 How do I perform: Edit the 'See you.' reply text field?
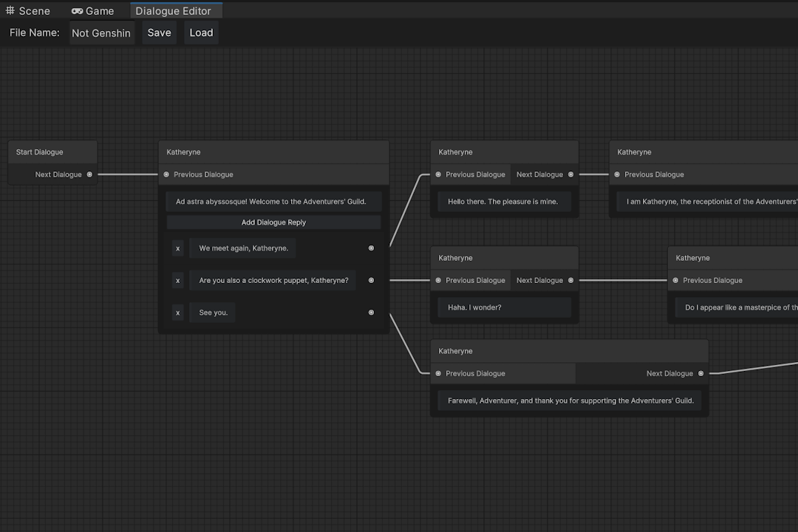[x=213, y=313]
